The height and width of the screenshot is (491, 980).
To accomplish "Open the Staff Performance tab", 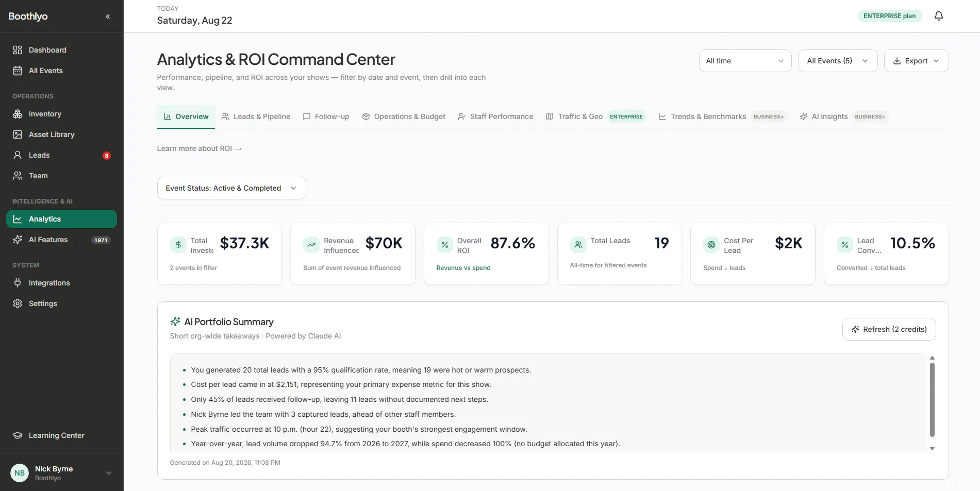I will click(x=495, y=116).
